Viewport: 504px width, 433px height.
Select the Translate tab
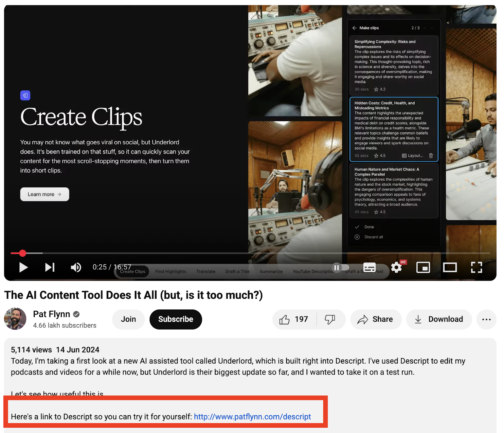tap(206, 272)
